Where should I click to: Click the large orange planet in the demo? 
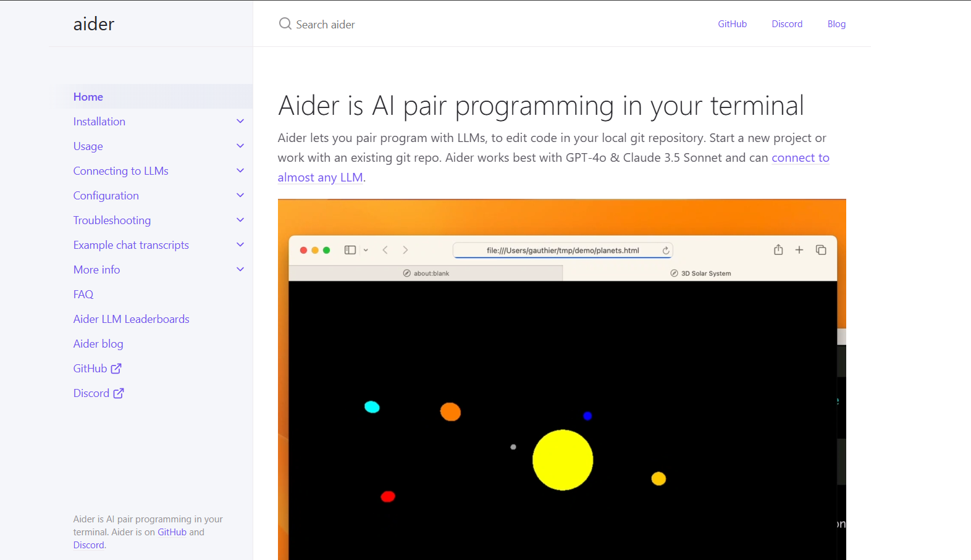point(450,412)
